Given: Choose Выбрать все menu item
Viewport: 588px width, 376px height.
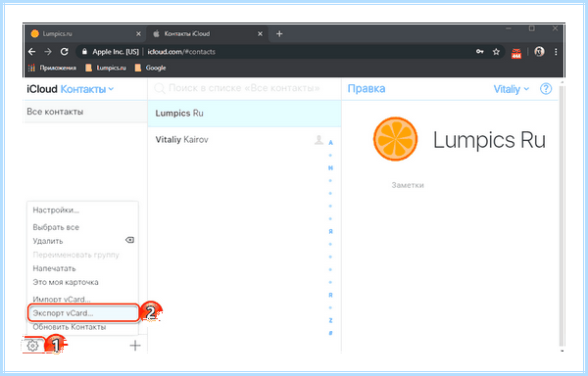Looking at the screenshot, I should (82, 227).
